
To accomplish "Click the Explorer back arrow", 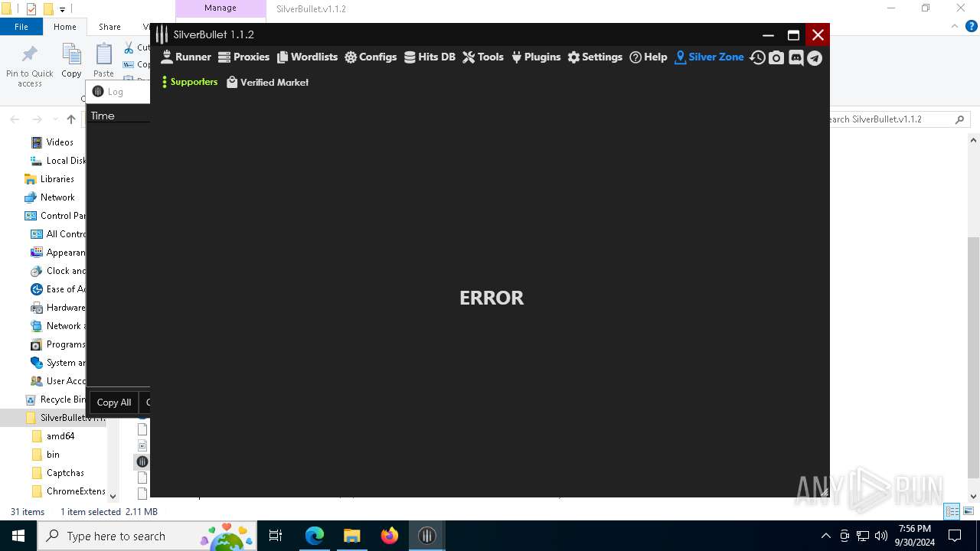I will 15,119.
